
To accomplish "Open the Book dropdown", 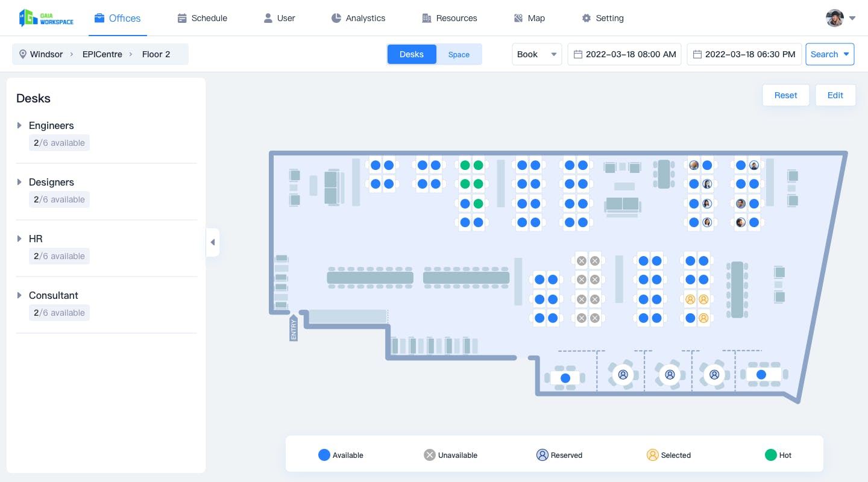I will click(537, 54).
